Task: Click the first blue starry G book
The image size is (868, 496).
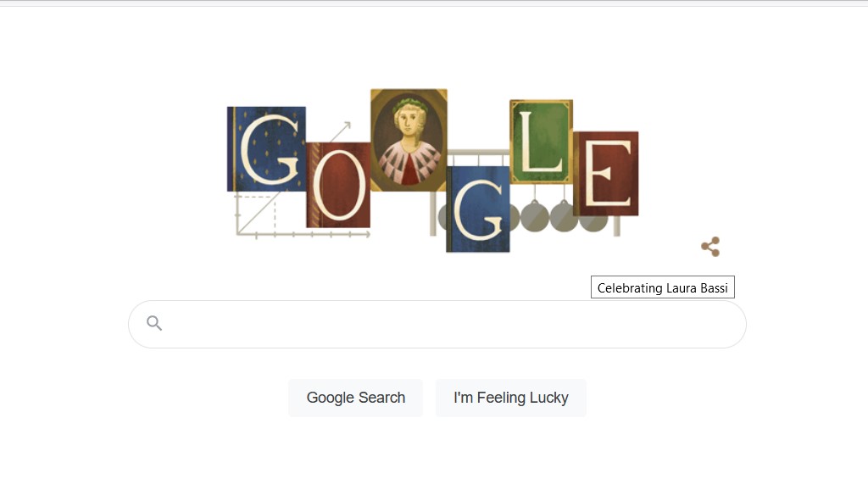Action: [266, 149]
